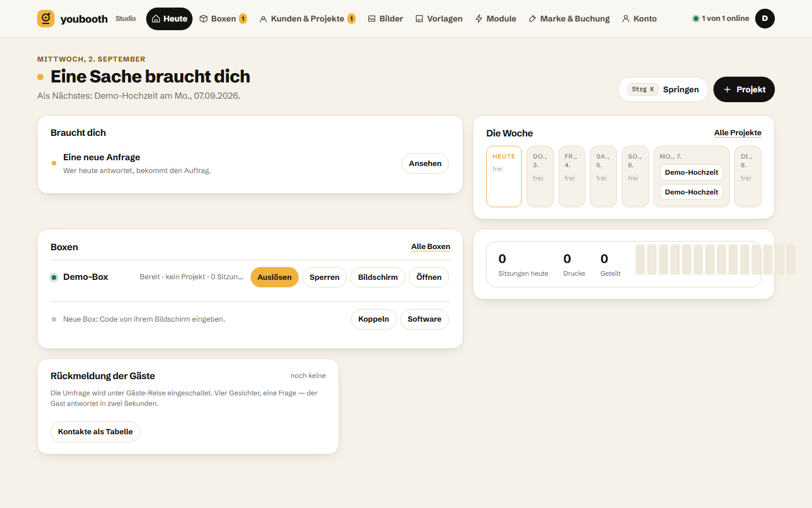This screenshot has height=508, width=812.
Task: Click the Demo-Box name
Action: [x=86, y=277]
